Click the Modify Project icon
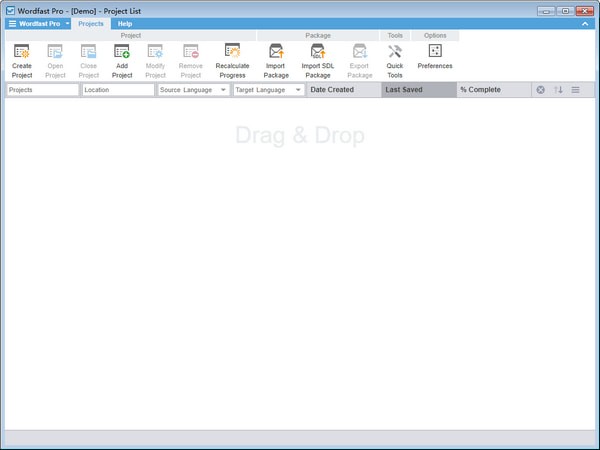600x450 pixels. (155, 51)
